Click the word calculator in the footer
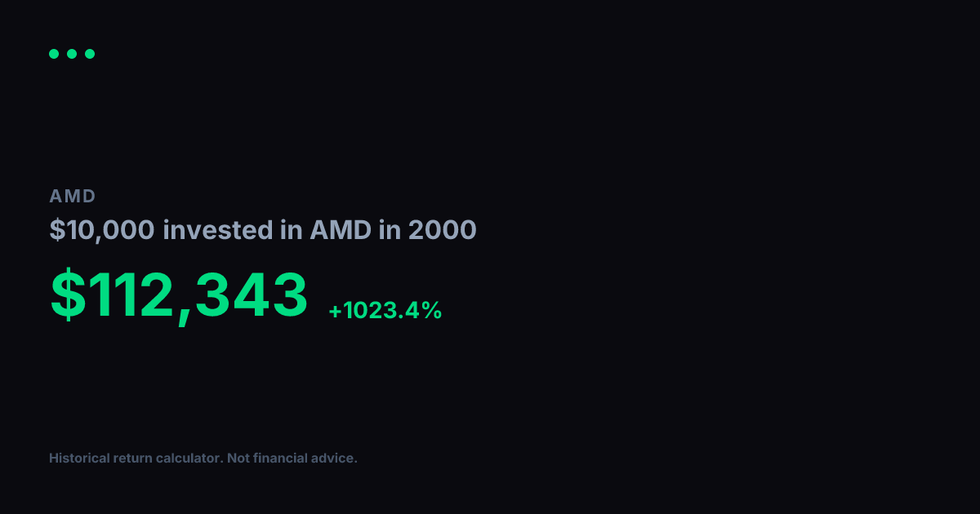The image size is (980, 514). click(x=189, y=459)
